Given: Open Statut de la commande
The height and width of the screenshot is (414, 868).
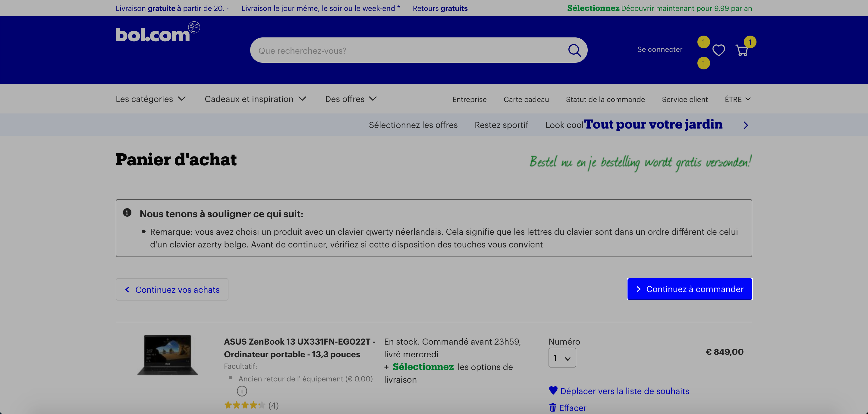Looking at the screenshot, I should coord(605,100).
